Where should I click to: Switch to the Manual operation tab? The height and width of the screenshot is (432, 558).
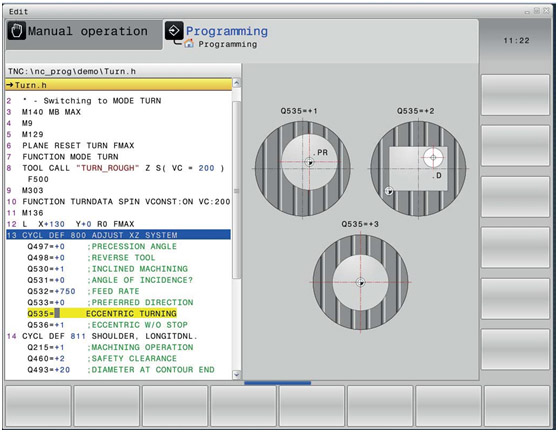tap(84, 35)
